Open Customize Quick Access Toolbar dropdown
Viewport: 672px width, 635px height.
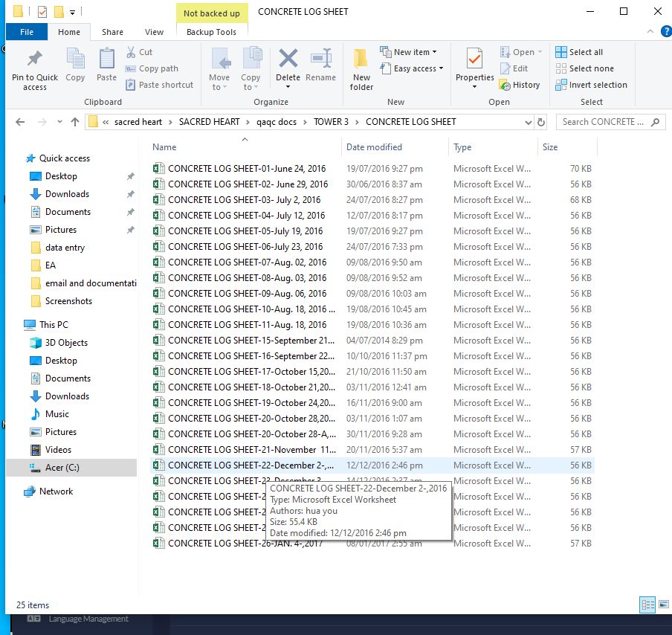click(x=72, y=13)
